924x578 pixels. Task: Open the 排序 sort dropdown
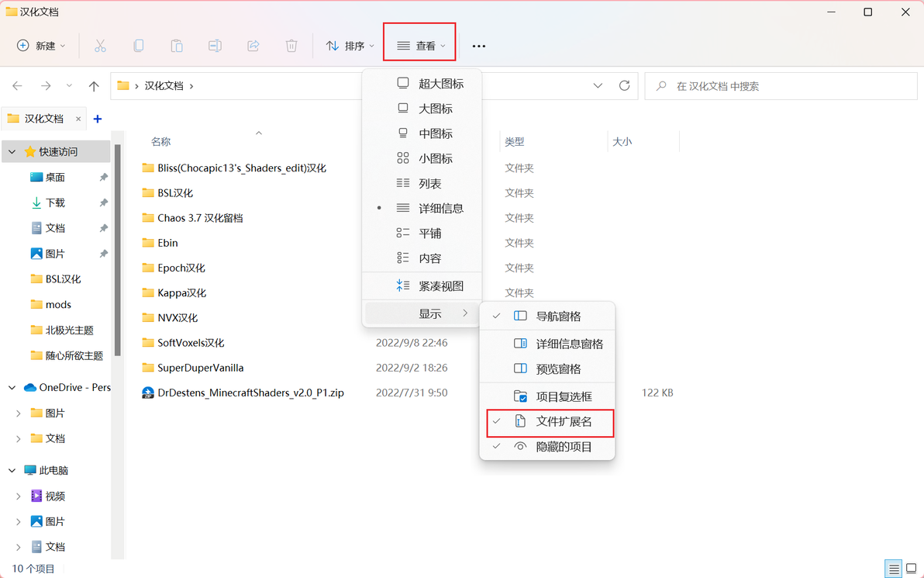(x=350, y=46)
